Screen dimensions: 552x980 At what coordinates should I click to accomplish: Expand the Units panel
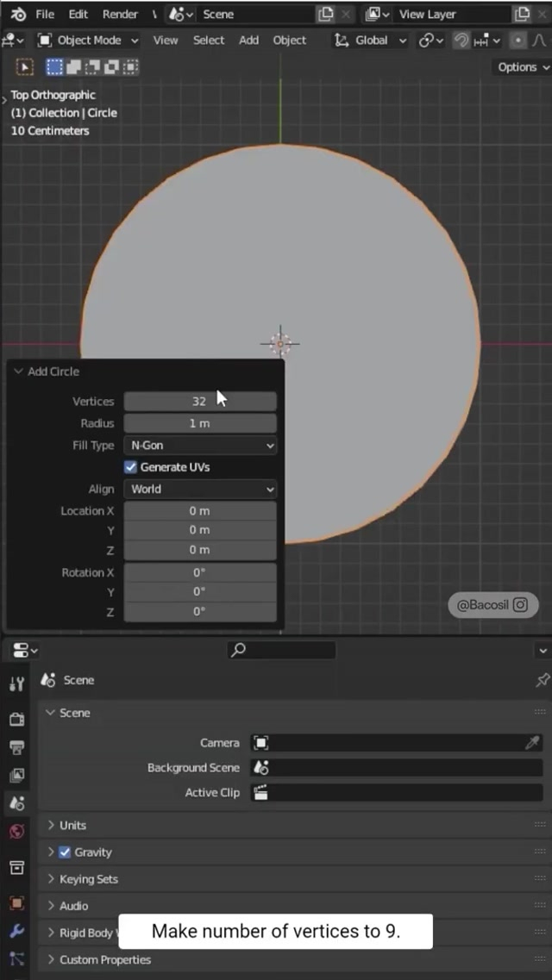pos(72,825)
